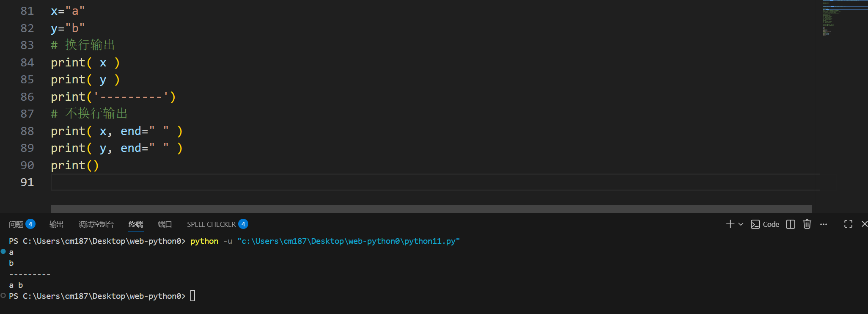
Task: Switch to the 端口 tab
Action: click(165, 224)
